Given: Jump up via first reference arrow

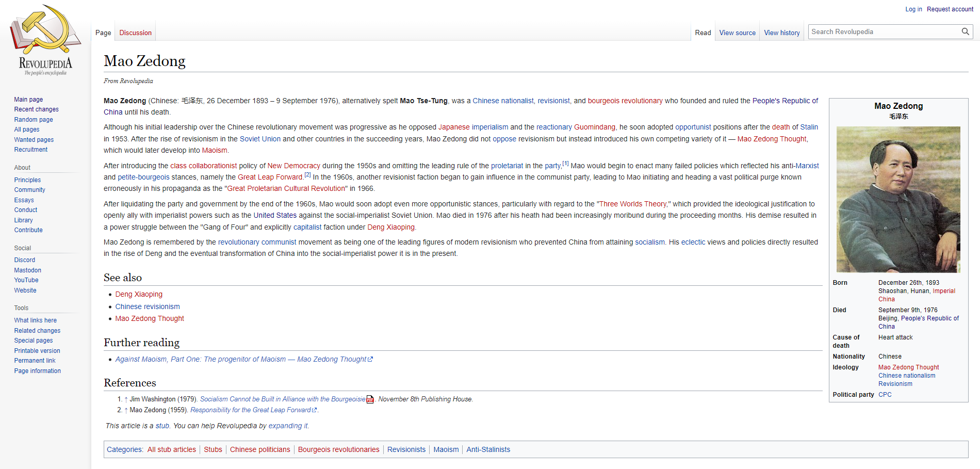Looking at the screenshot, I should pyautogui.click(x=126, y=399).
